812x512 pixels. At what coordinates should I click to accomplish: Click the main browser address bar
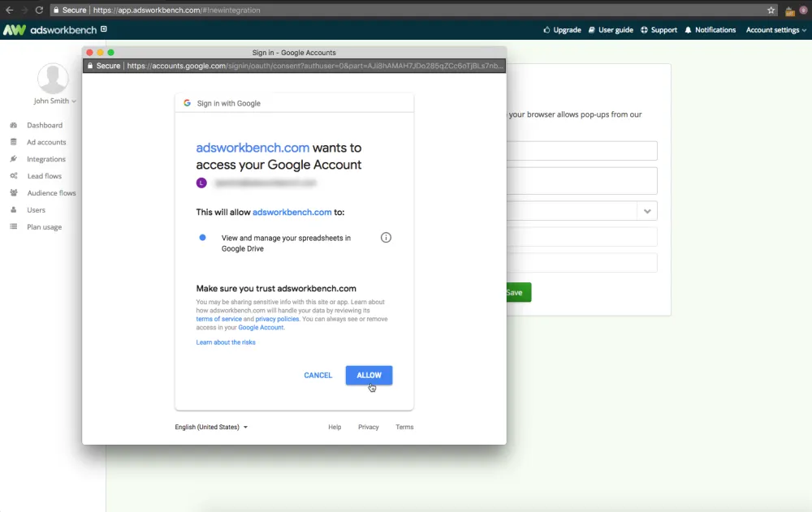click(x=414, y=10)
